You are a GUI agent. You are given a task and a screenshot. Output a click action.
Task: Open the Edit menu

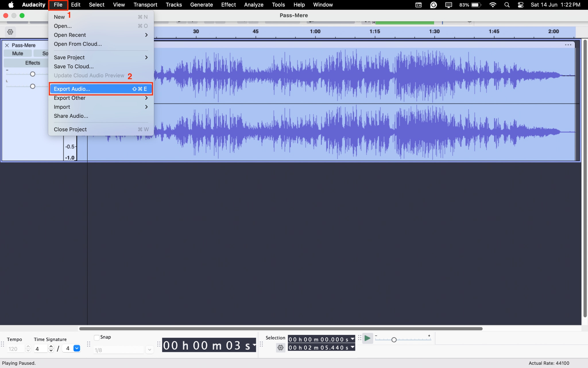pyautogui.click(x=76, y=5)
